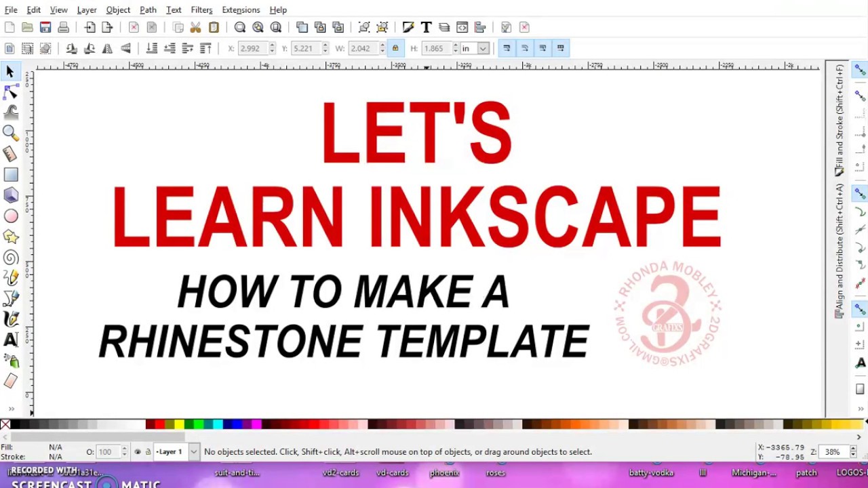Viewport: 868px width, 488px height.
Task: Select the Text tool in toolbox
Action: point(10,340)
